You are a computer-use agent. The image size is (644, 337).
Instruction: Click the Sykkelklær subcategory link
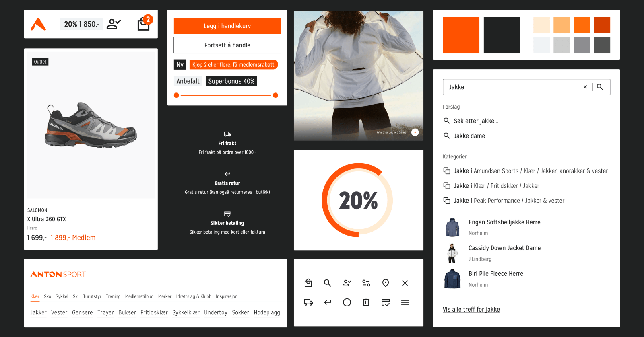pyautogui.click(x=186, y=312)
